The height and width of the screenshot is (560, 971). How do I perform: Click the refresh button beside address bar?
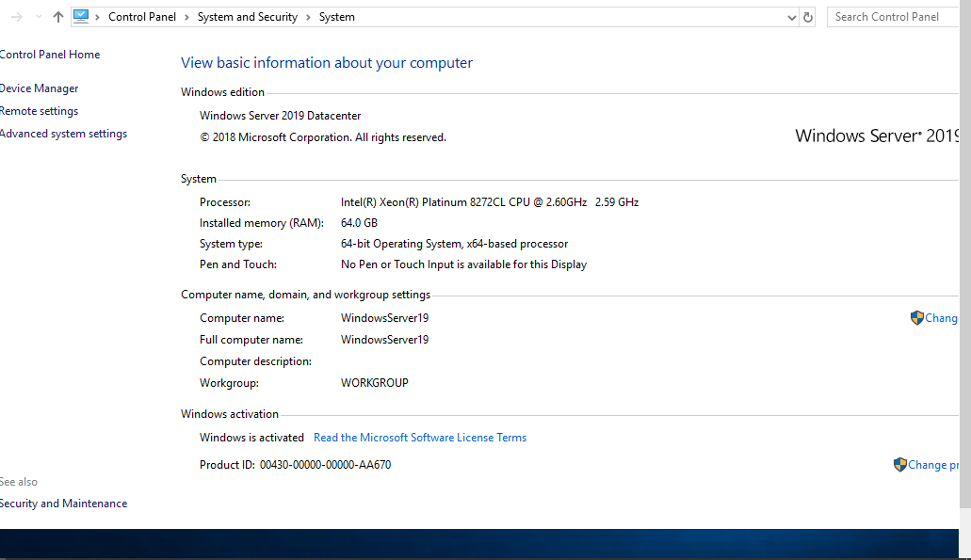(x=807, y=17)
